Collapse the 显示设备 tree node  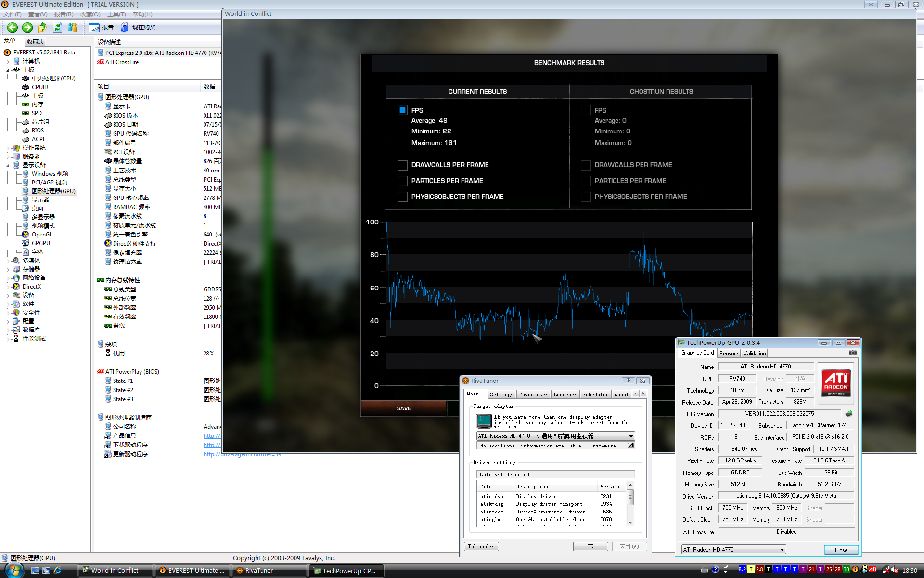(8, 166)
